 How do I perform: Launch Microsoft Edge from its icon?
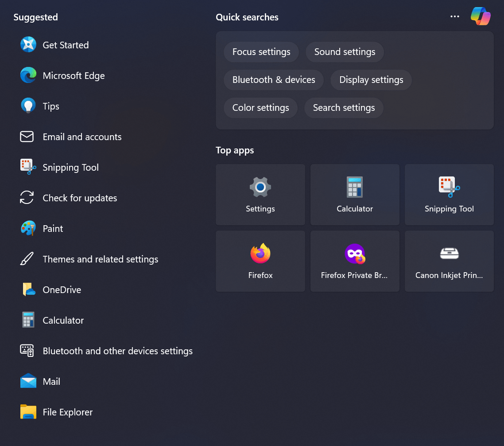pyautogui.click(x=28, y=75)
